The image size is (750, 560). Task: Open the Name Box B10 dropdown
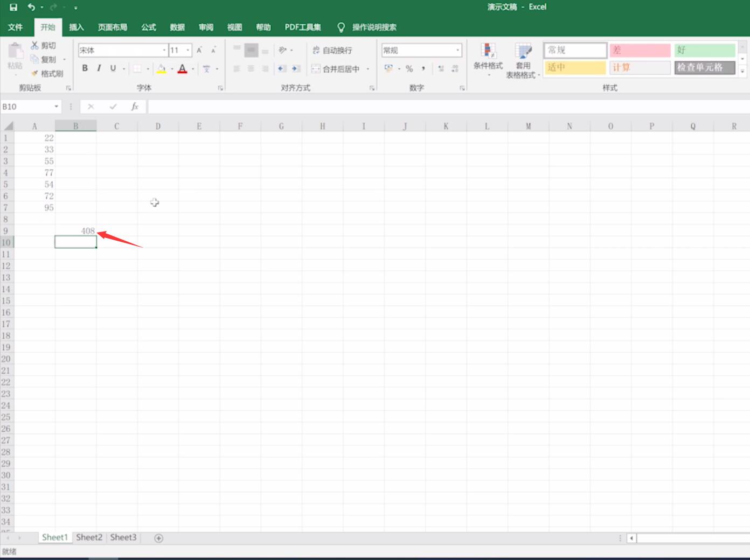click(x=56, y=107)
